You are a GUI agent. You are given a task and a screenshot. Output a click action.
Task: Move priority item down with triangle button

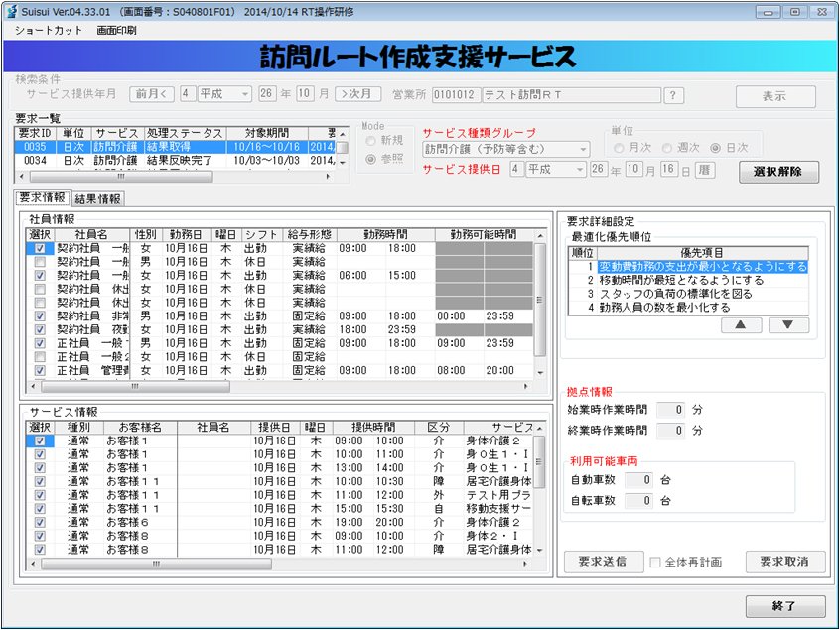[x=788, y=324]
